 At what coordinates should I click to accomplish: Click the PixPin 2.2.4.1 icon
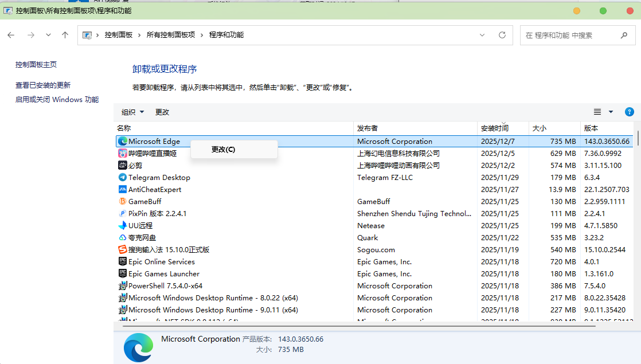coord(122,213)
